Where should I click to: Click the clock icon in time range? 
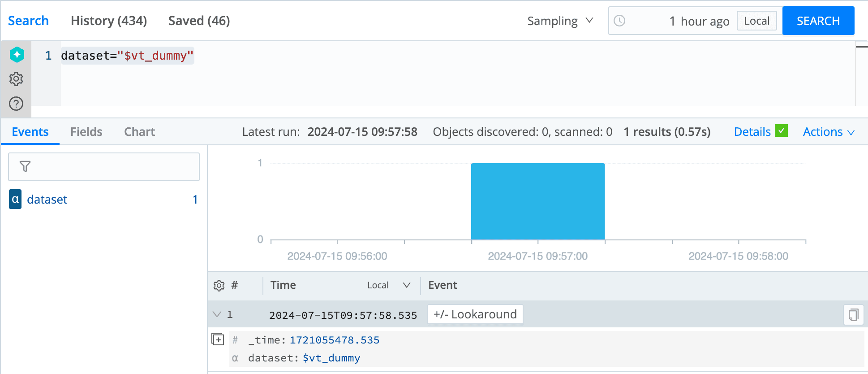(x=619, y=21)
